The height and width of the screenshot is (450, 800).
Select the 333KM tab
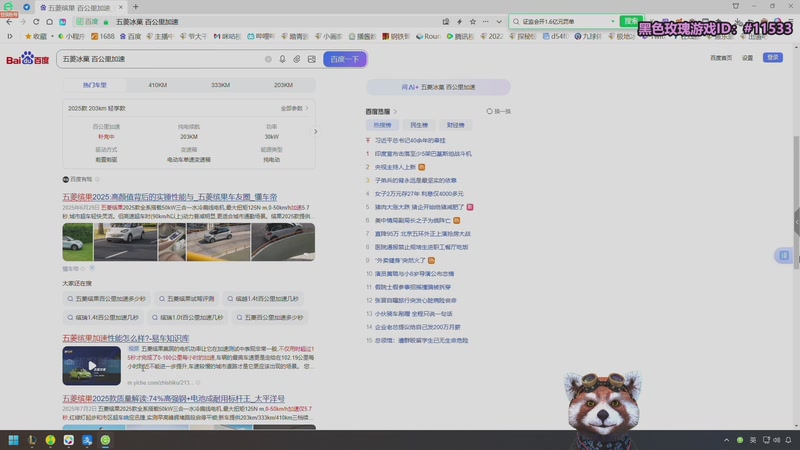220,85
